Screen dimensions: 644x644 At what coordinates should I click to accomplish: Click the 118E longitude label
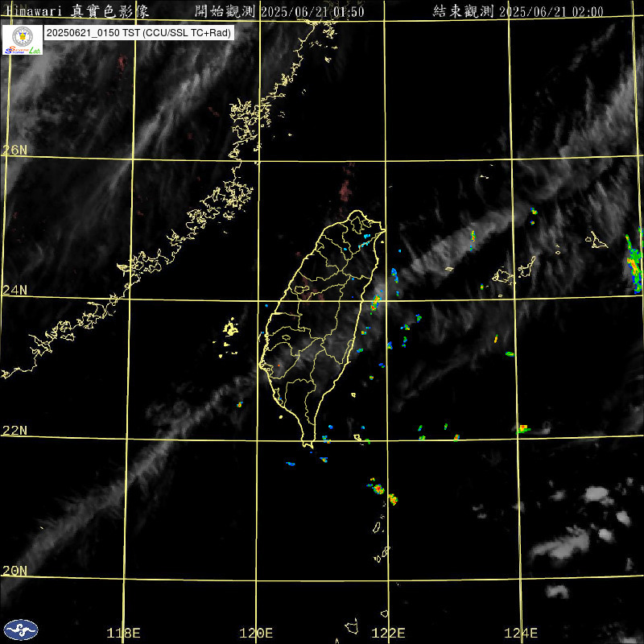point(123,633)
